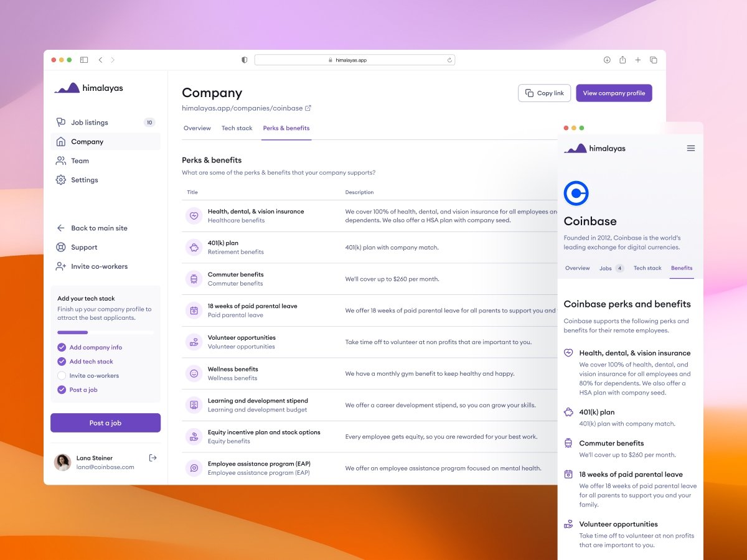Image resolution: width=747 pixels, height=560 pixels.
Task: Click the paid parental leave calendar icon in table
Action: (194, 310)
